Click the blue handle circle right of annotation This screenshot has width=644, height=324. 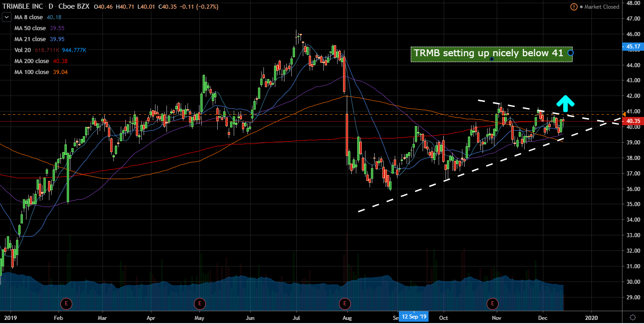coord(570,53)
